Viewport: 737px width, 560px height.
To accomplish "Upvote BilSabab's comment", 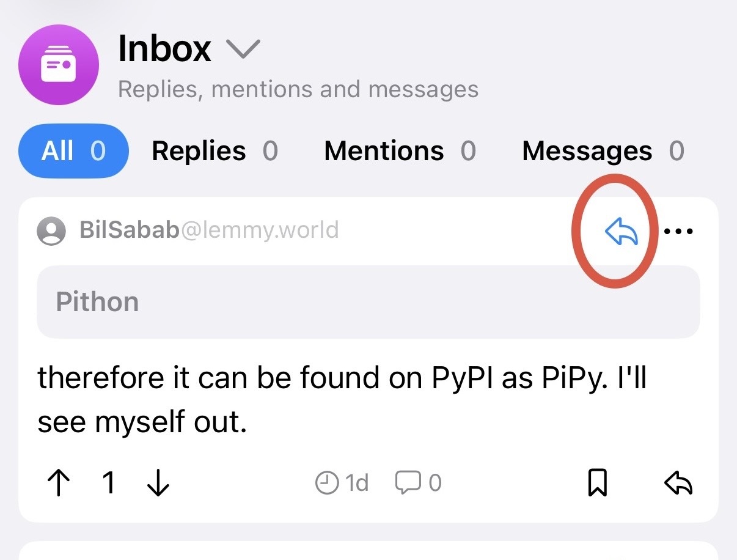I will coord(58,484).
